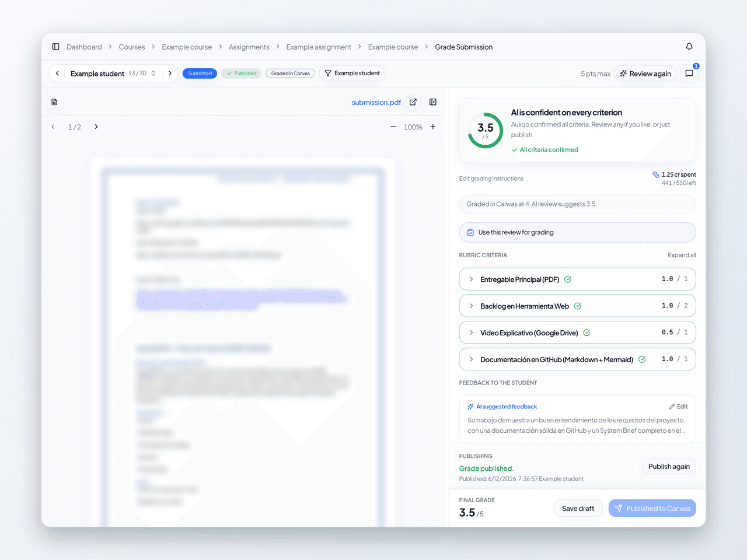Go to previous PDF page
Viewport: 747px width, 560px height.
(53, 127)
